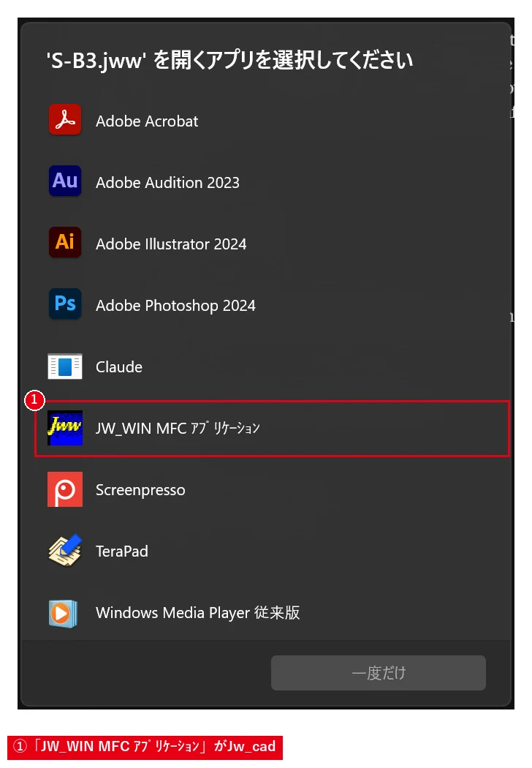Choose Adobe Audition 2023 from the list

click(167, 182)
